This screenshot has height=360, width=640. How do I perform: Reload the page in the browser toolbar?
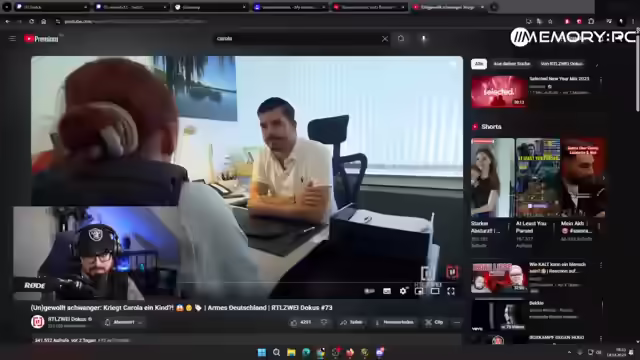tap(31, 21)
